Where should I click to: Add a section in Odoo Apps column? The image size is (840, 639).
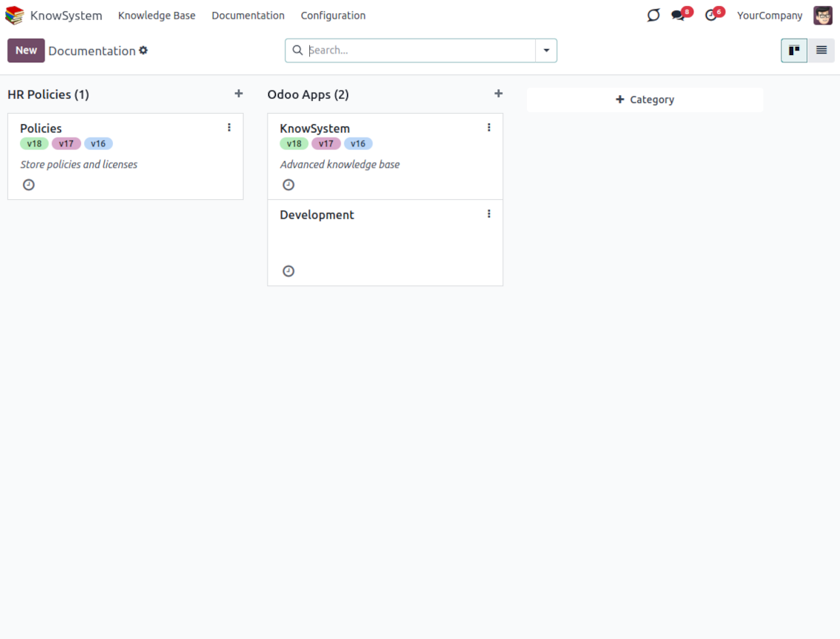[x=499, y=94]
